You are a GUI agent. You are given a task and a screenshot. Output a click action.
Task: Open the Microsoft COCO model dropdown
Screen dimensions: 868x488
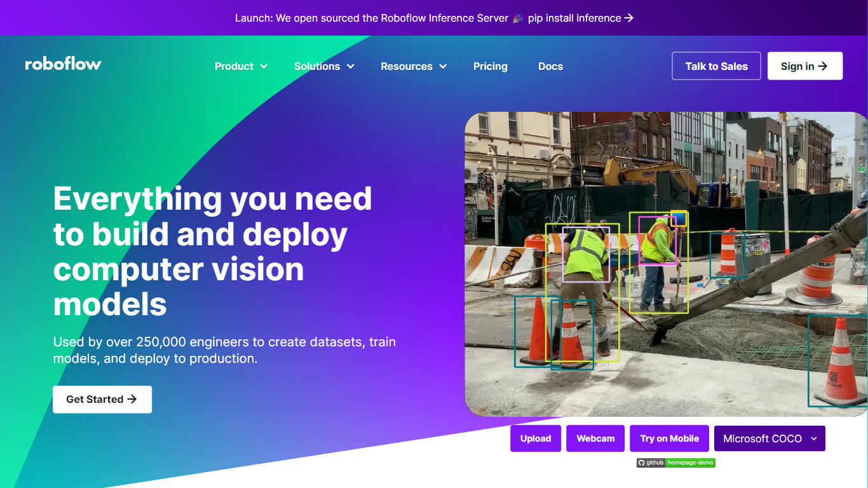click(x=770, y=438)
